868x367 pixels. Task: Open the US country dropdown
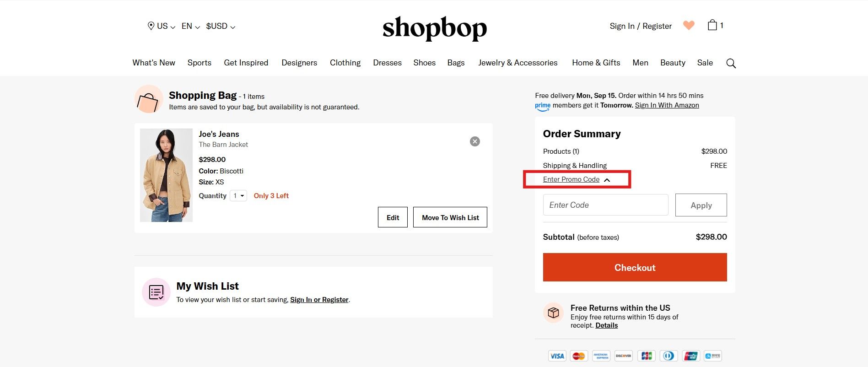pos(166,27)
